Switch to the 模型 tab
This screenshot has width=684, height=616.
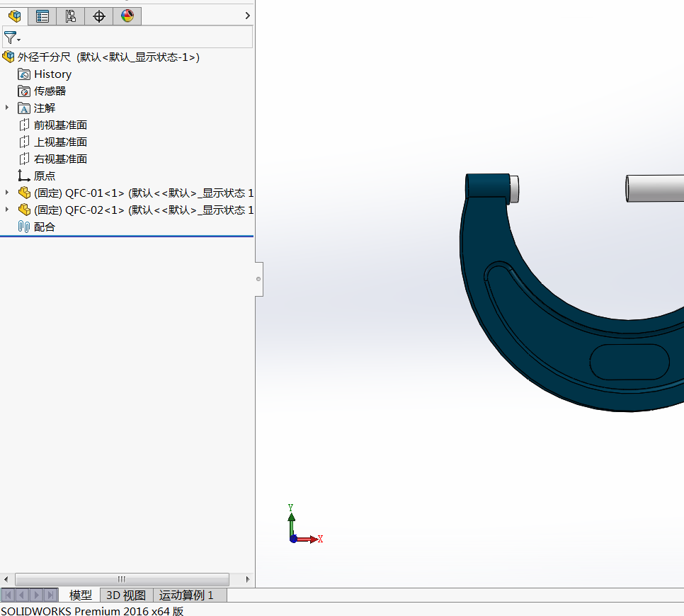pos(80,595)
